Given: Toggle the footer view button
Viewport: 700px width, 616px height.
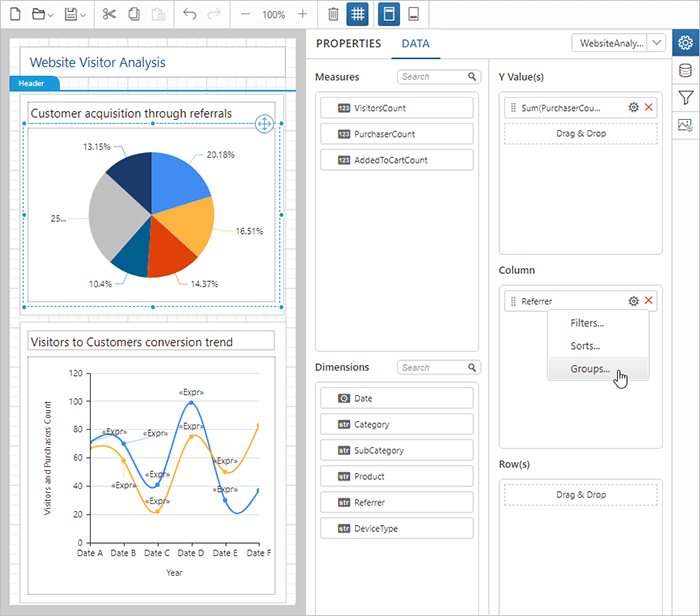Looking at the screenshot, I should (414, 14).
